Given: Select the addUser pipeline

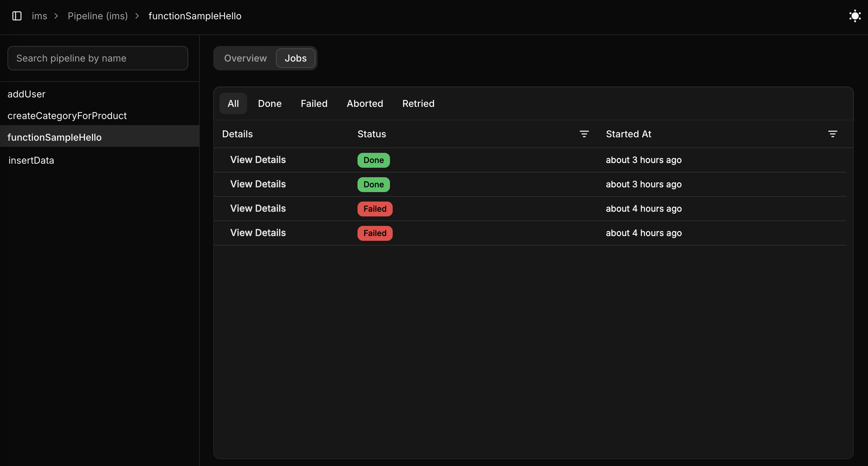Looking at the screenshot, I should click(x=26, y=94).
